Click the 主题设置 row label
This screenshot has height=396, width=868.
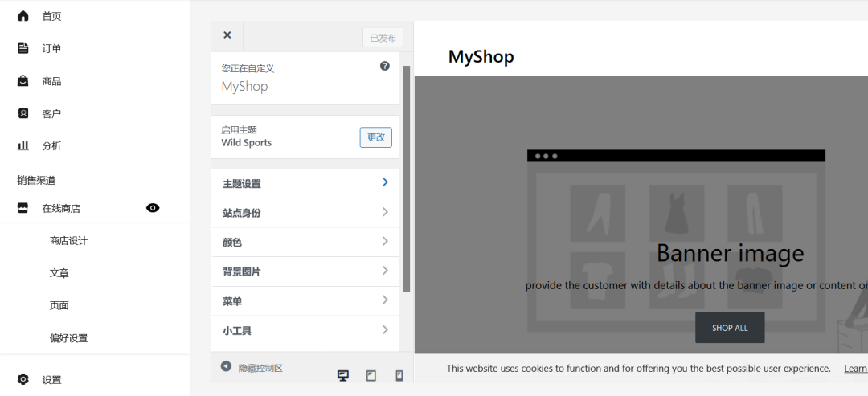[x=242, y=184]
